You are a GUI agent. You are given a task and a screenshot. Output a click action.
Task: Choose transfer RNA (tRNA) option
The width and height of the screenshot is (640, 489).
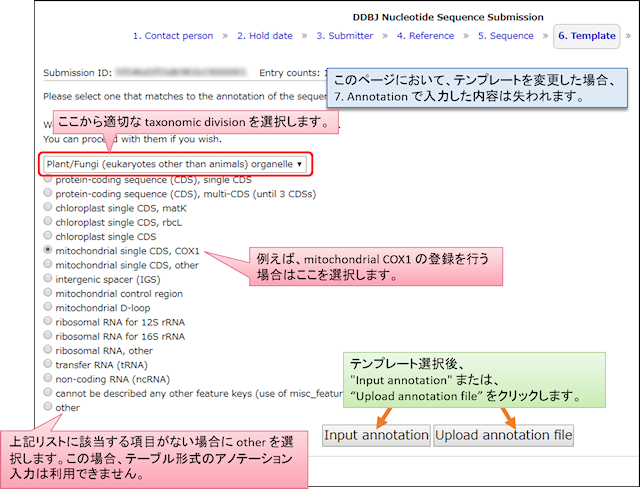[x=48, y=363]
